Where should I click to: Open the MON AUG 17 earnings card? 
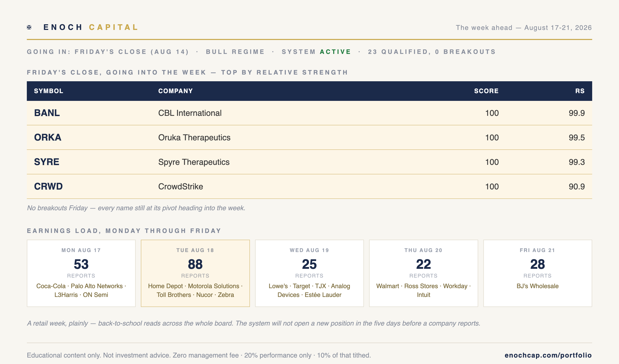point(81,273)
